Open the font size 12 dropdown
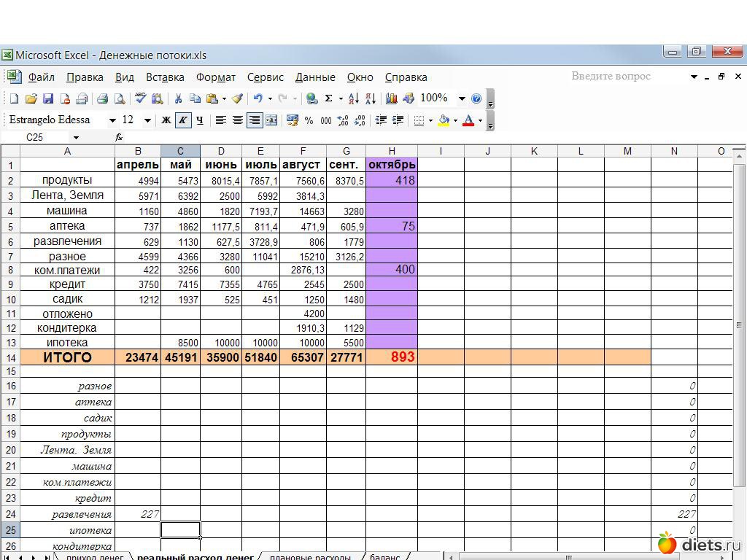The height and width of the screenshot is (560, 747). [147, 120]
